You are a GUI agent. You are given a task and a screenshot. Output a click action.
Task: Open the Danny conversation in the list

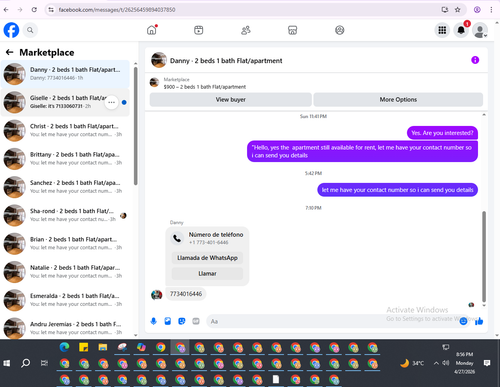click(x=65, y=74)
